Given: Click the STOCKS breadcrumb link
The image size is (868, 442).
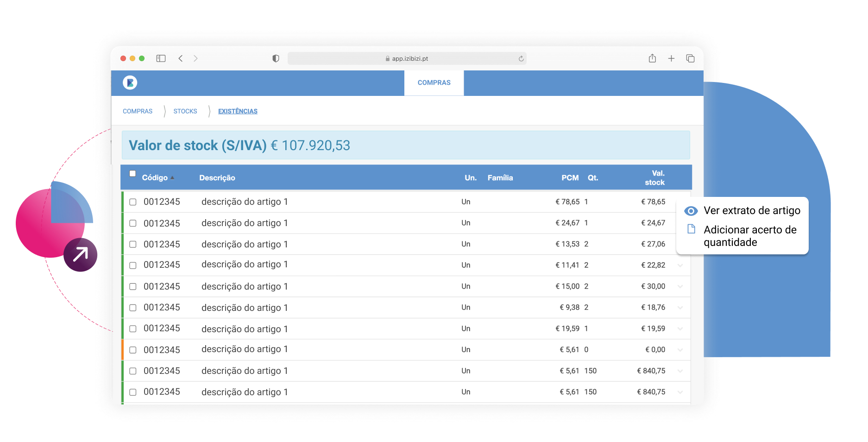Looking at the screenshot, I should [x=185, y=111].
